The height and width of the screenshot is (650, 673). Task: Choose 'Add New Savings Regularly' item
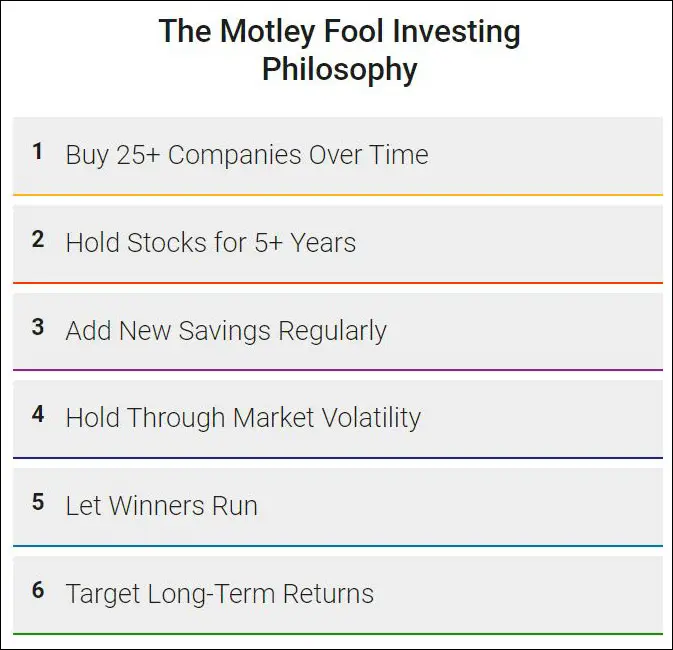coord(225,331)
